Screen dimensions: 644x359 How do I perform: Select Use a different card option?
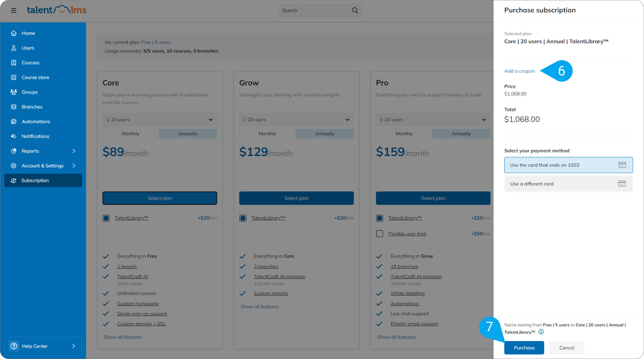click(x=568, y=184)
